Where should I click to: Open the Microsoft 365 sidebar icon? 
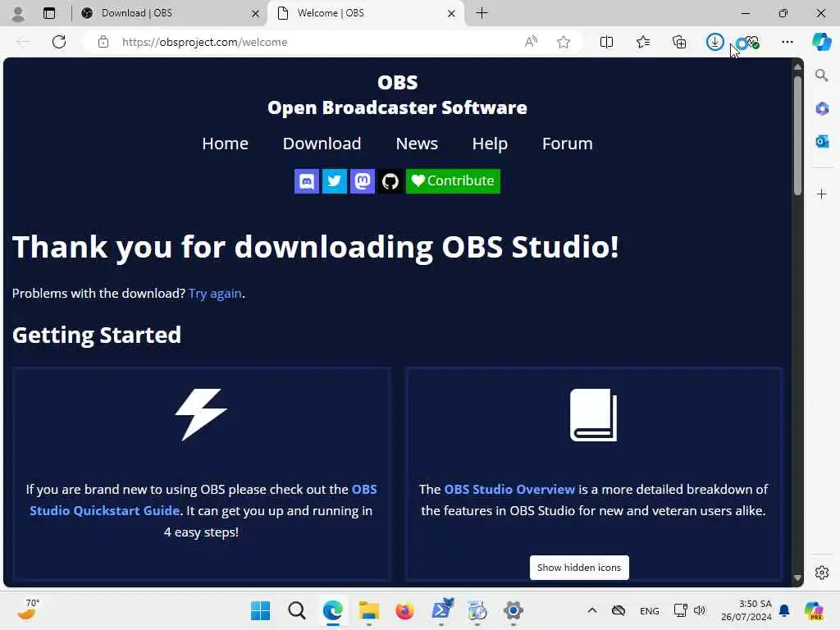point(822,109)
